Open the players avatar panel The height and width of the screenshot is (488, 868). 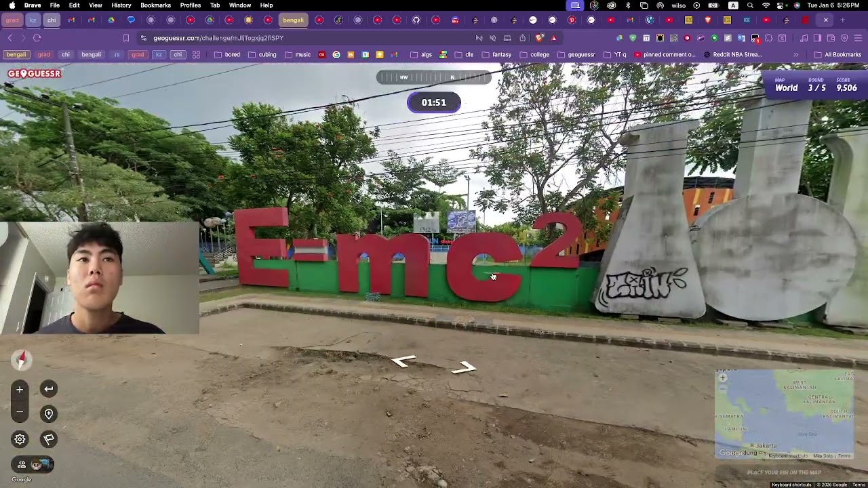(33, 464)
